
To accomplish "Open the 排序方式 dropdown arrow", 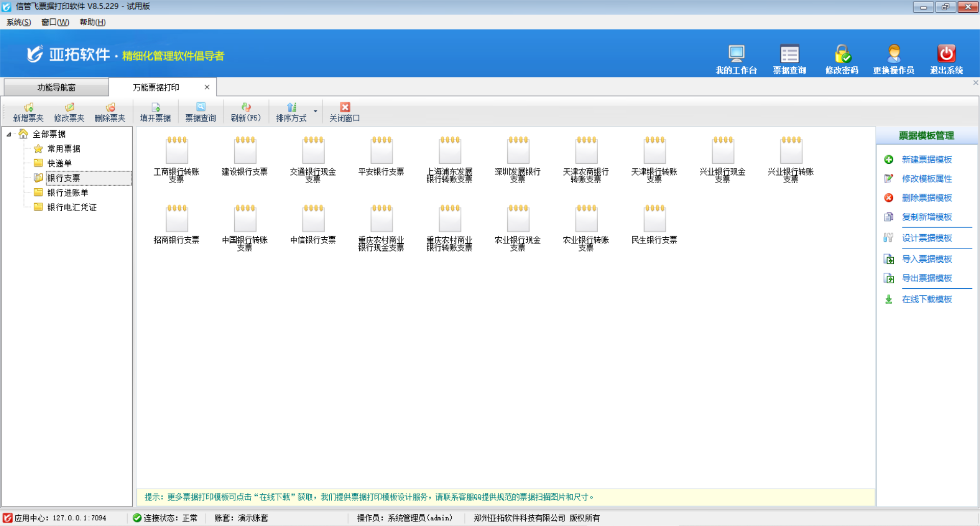I will pyautogui.click(x=315, y=111).
